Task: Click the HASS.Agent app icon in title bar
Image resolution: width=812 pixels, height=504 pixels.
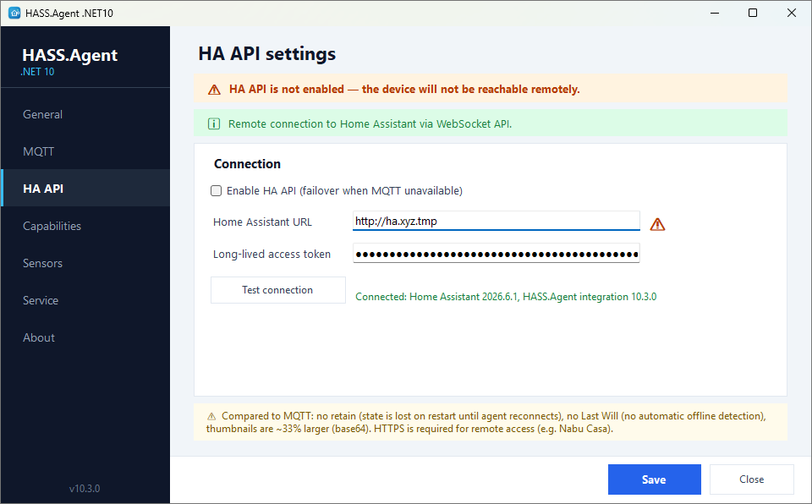Action: point(14,13)
